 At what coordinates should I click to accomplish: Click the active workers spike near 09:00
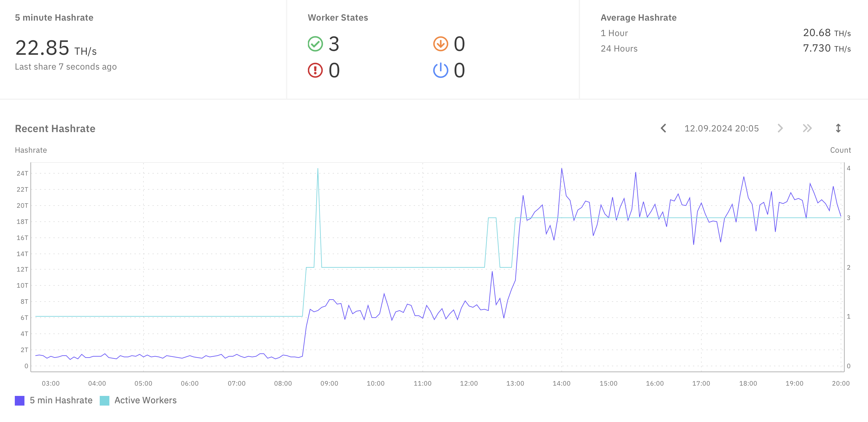click(x=318, y=169)
